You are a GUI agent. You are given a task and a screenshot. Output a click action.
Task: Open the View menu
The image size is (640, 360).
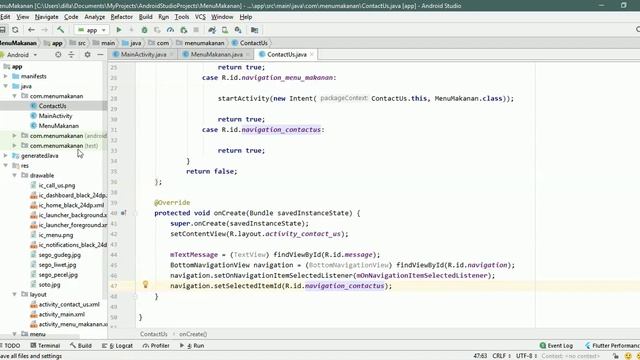point(22,17)
